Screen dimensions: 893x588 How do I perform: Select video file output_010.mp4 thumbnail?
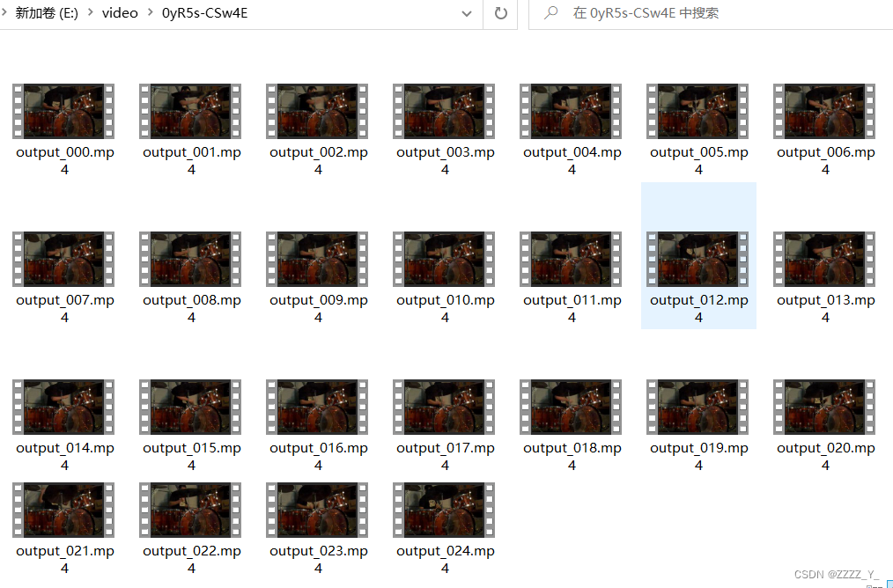click(x=444, y=259)
